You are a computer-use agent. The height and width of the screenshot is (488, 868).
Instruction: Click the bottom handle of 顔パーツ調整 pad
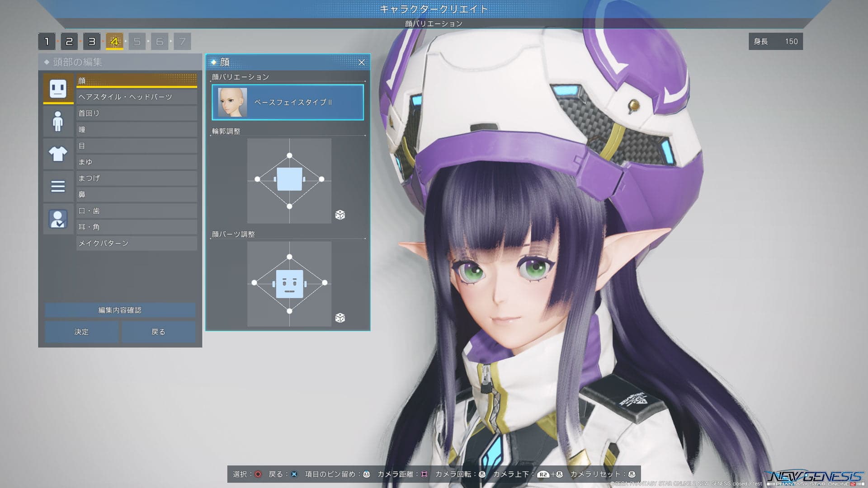[289, 311]
